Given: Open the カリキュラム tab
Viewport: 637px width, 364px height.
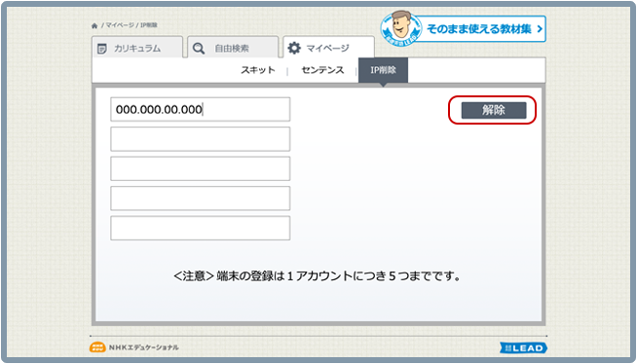Looking at the screenshot, I should 137,48.
